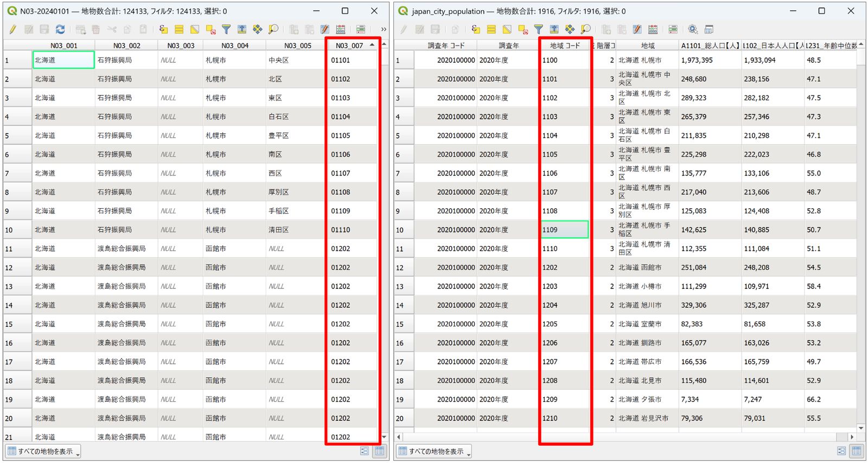Viewport: 868px width, 463px height.
Task: Click the 地域 コード column header
Action: [x=565, y=46]
